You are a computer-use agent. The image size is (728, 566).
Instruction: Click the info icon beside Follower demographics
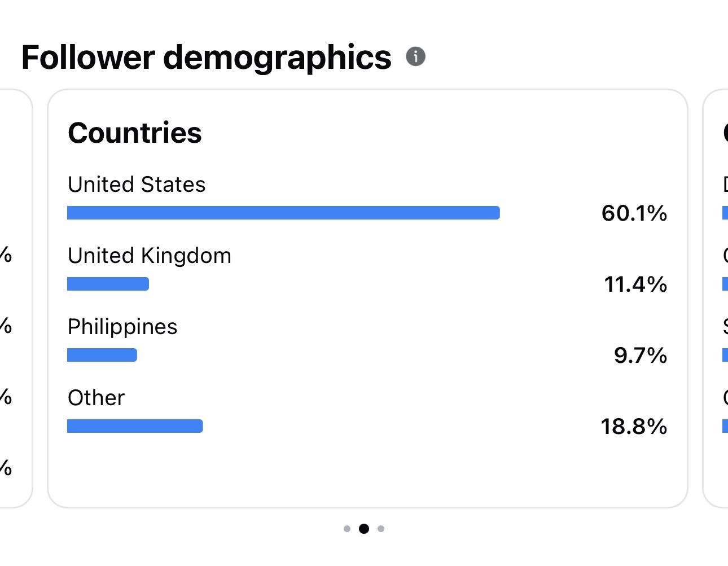[x=415, y=56]
